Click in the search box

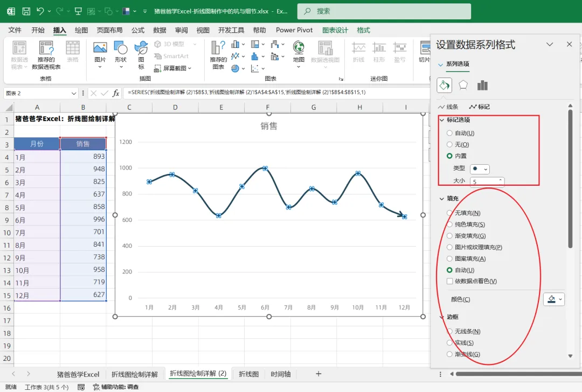pyautogui.click(x=384, y=11)
